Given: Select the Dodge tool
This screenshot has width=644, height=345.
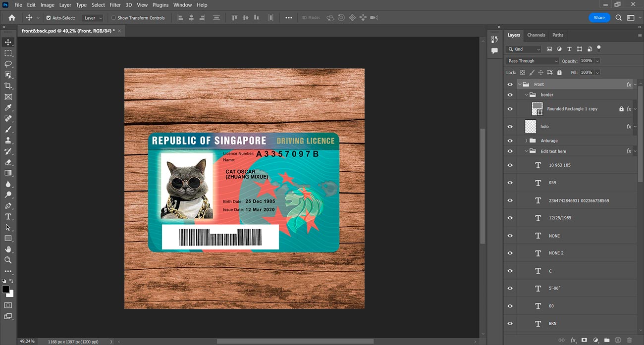Looking at the screenshot, I should pyautogui.click(x=8, y=195).
